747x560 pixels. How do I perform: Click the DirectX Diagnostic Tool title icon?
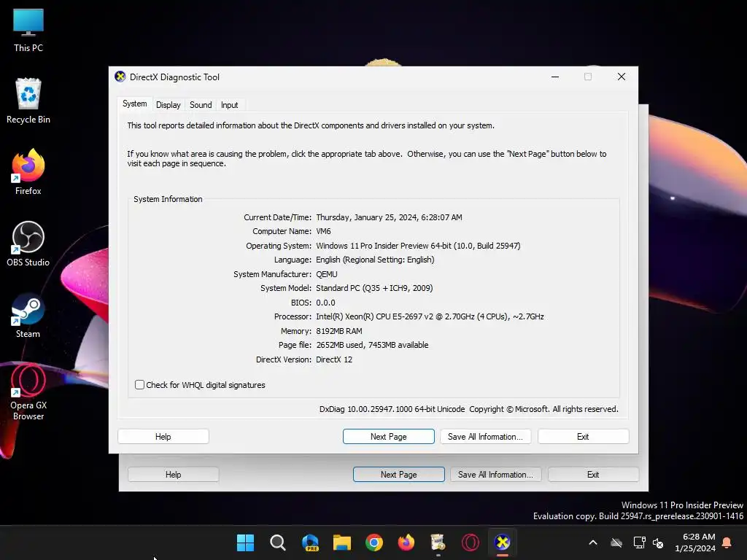click(x=120, y=77)
